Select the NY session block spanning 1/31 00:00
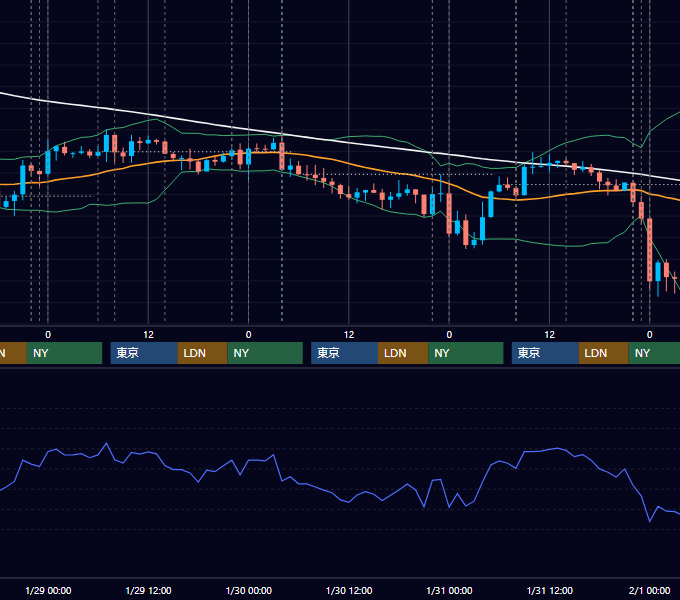The image size is (680, 600). [466, 353]
